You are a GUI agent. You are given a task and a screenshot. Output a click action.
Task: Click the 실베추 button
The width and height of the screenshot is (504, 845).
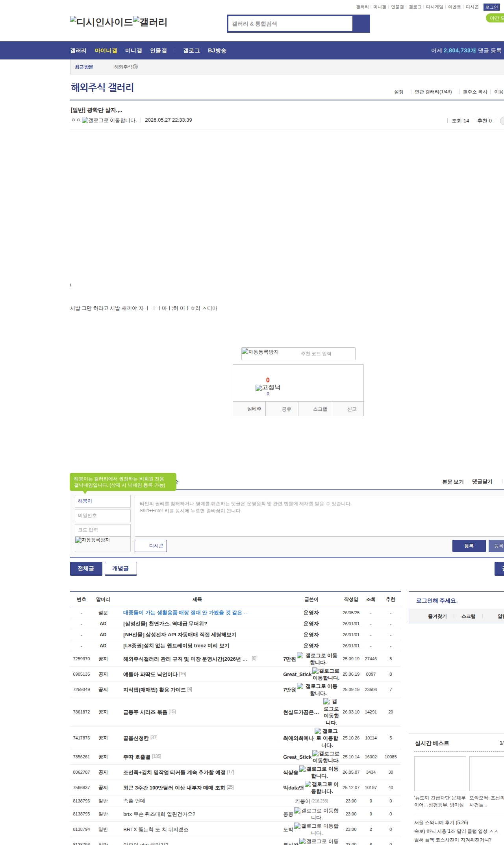tap(249, 409)
